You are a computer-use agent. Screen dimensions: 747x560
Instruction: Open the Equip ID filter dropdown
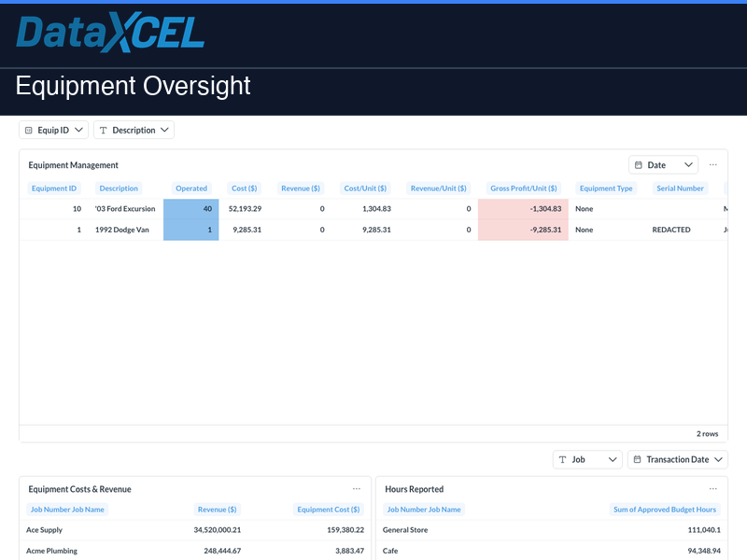pos(77,130)
